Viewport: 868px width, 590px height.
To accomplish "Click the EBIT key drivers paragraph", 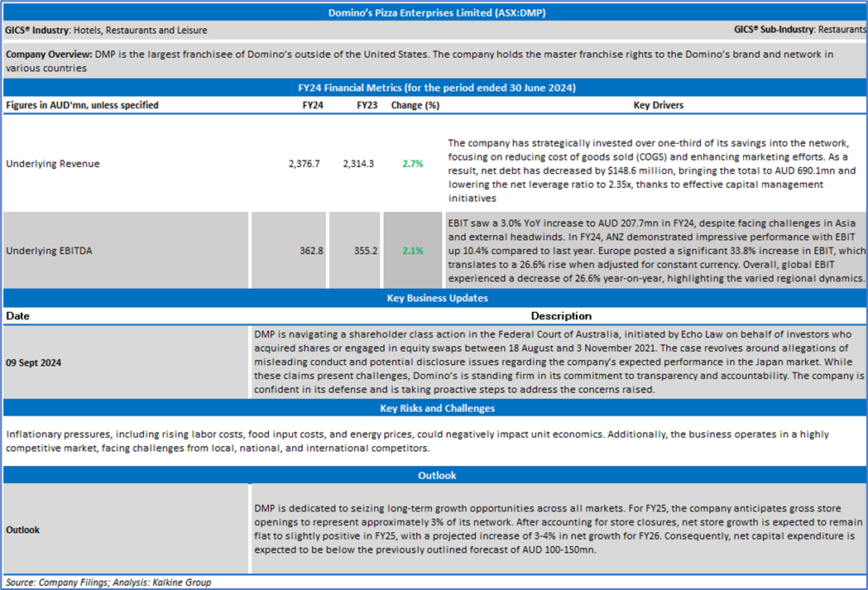I will tap(656, 251).
